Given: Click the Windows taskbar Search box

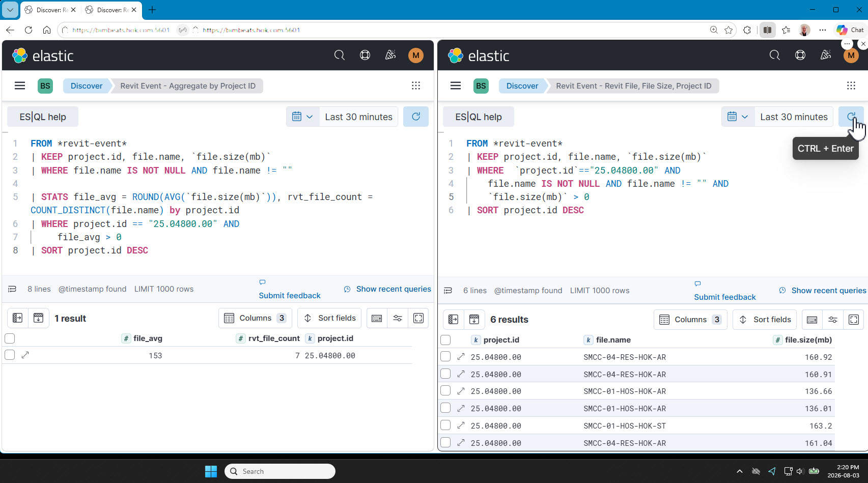Looking at the screenshot, I should pyautogui.click(x=280, y=471).
